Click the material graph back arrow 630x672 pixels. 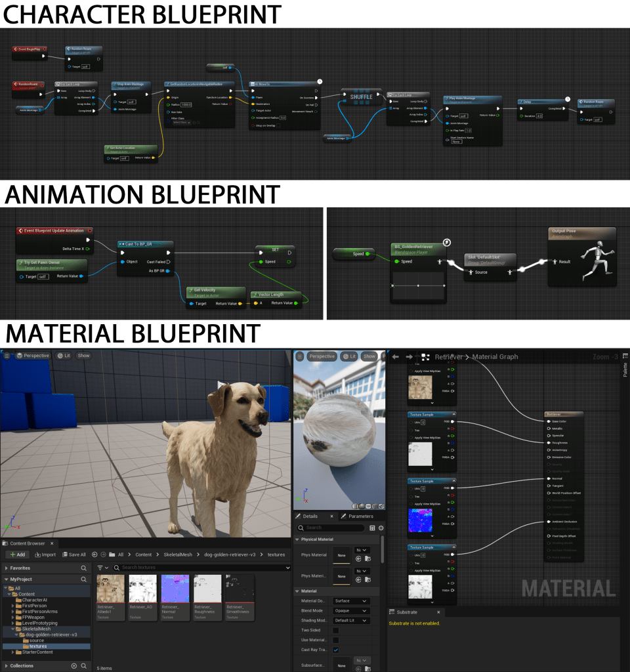coord(395,357)
